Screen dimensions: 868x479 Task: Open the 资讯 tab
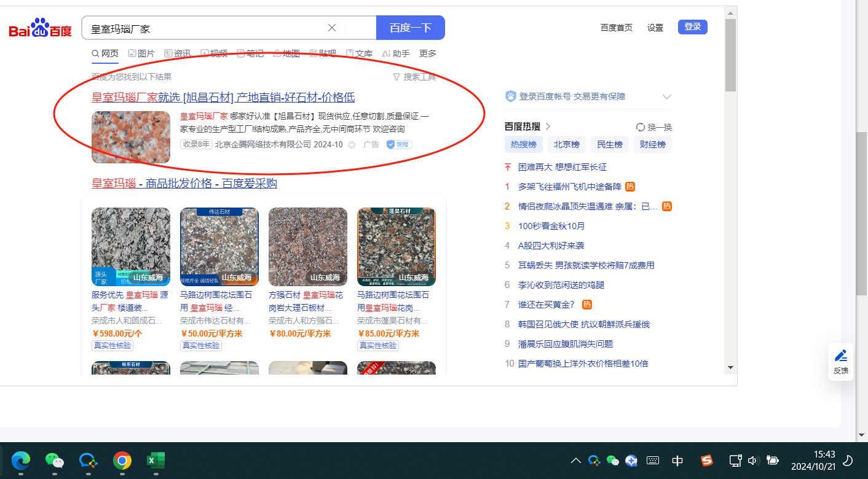[x=178, y=53]
